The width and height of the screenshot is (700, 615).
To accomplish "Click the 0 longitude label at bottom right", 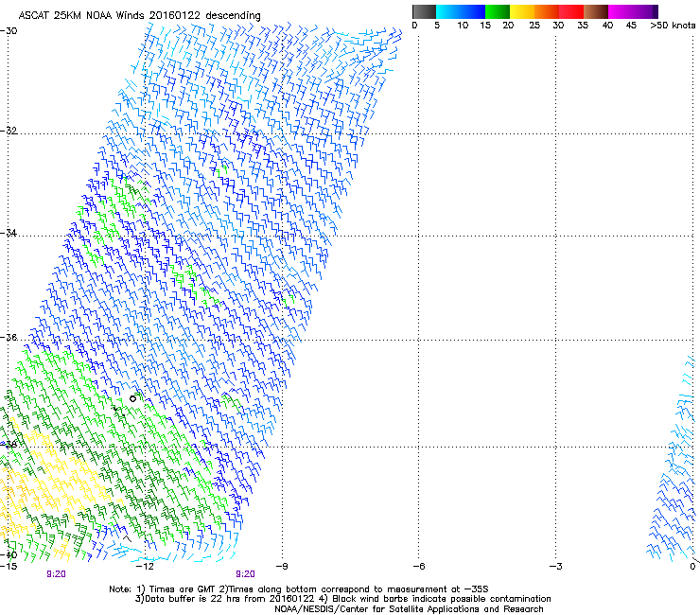I will click(692, 567).
